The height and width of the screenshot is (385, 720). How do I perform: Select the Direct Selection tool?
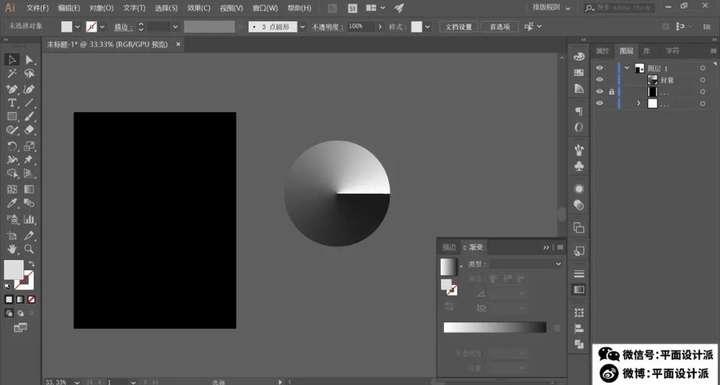[29, 60]
